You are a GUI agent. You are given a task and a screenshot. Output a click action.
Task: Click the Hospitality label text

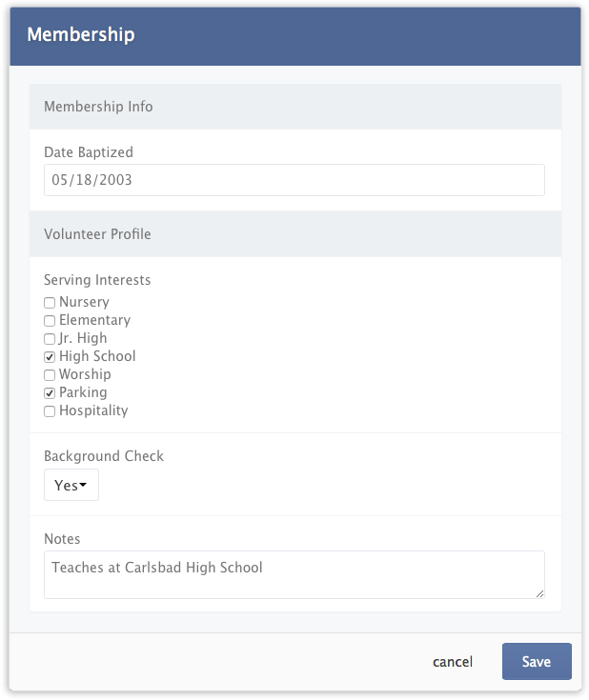tap(93, 410)
